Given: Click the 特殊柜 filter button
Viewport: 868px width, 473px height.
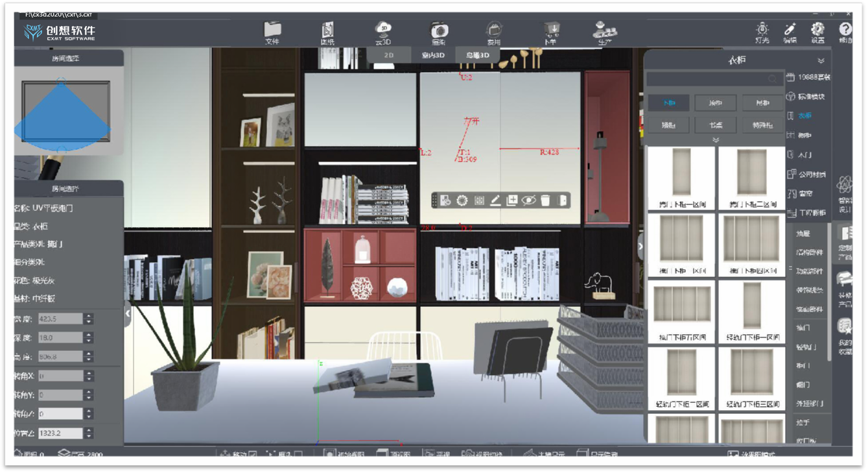Looking at the screenshot, I should (x=762, y=125).
